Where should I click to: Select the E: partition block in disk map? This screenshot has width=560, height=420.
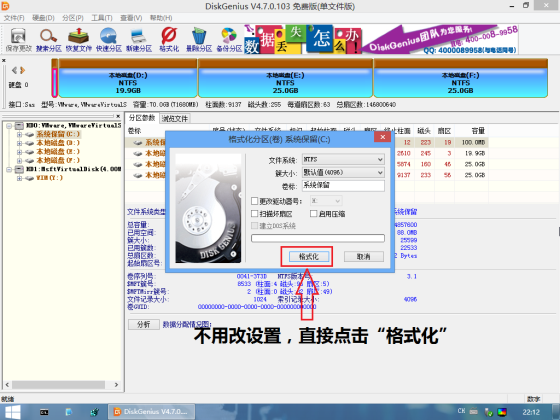pos(285,79)
